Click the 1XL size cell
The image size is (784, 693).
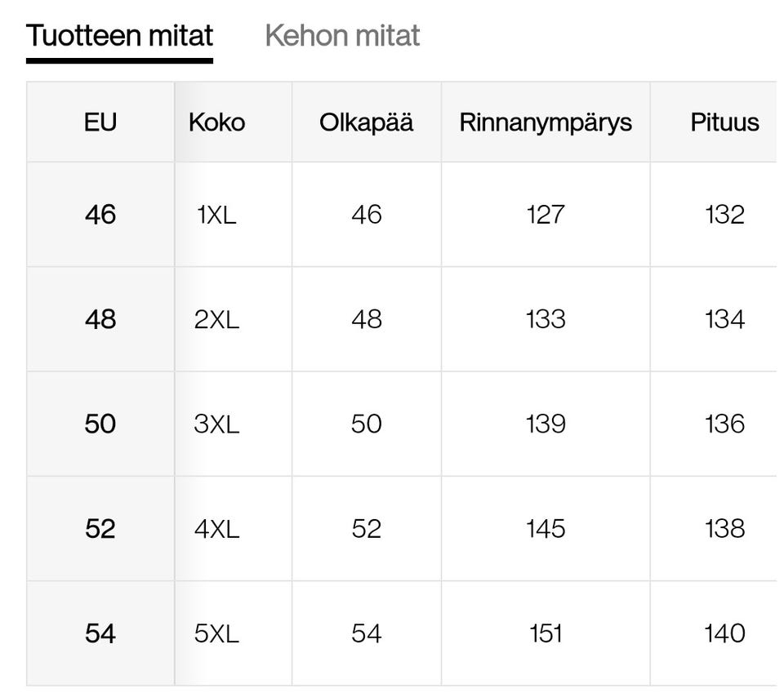tap(216, 215)
